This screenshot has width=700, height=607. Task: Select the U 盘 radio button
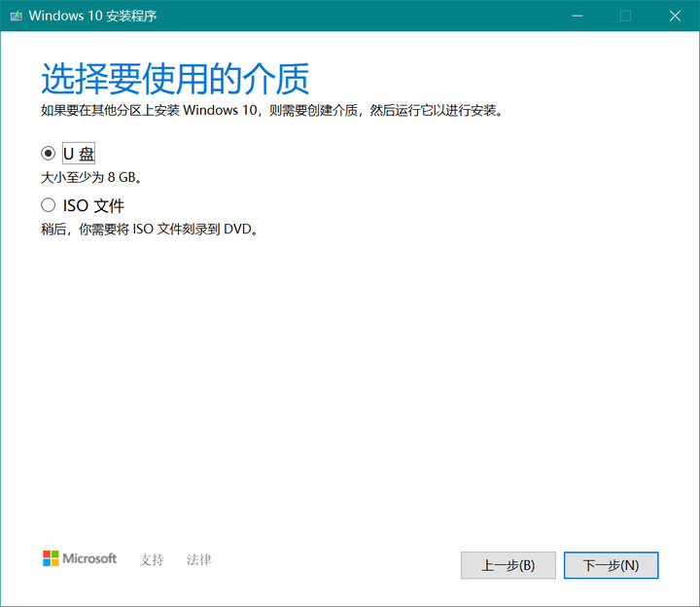49,153
